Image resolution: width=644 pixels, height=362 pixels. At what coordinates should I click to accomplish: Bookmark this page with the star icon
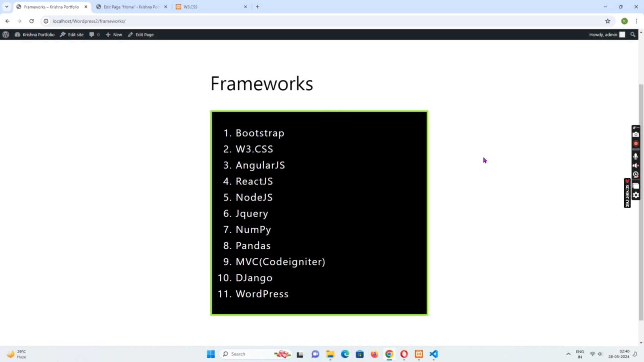pyautogui.click(x=608, y=21)
